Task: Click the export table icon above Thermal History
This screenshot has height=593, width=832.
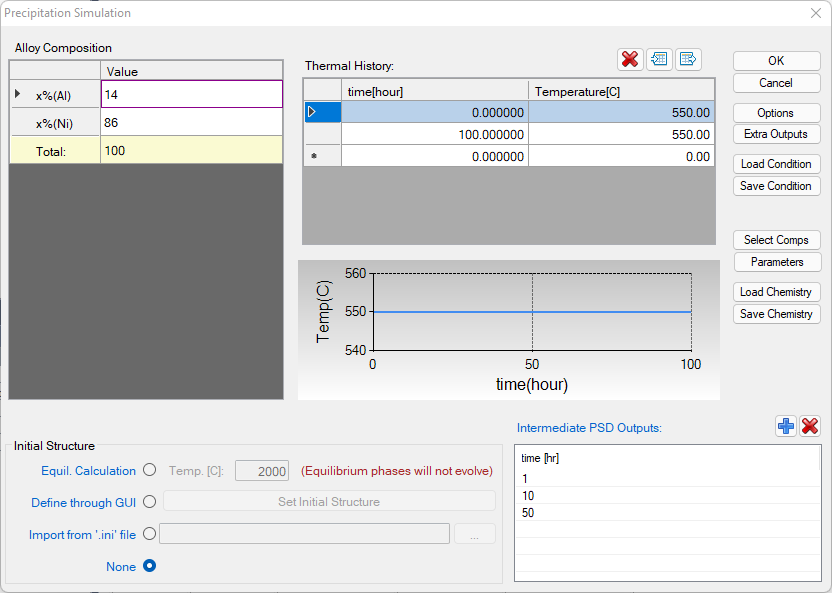Action: 688,59
